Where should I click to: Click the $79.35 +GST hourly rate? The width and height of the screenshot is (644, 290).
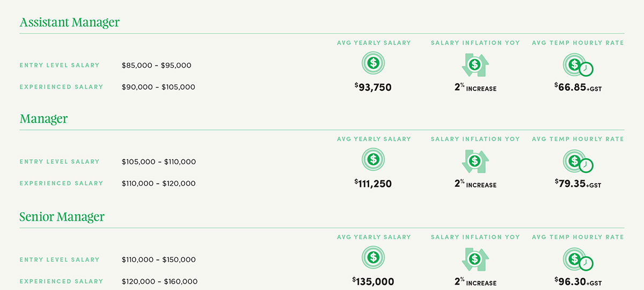click(578, 184)
